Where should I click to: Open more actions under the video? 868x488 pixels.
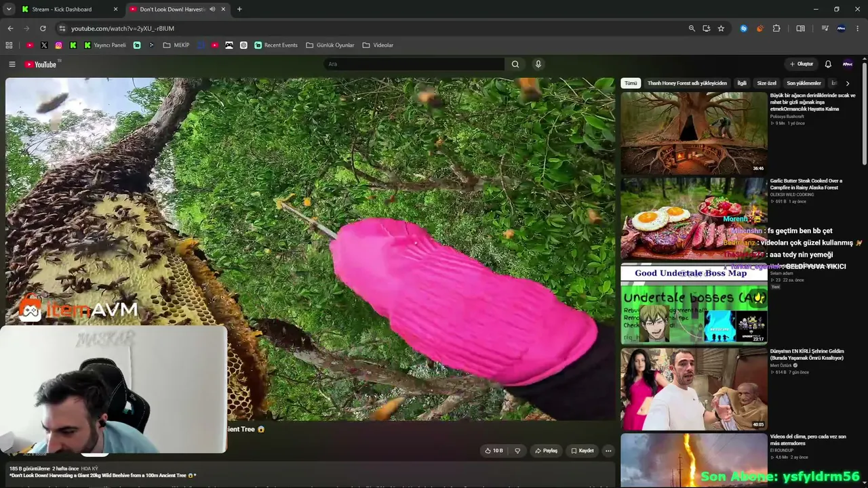[608, 451]
